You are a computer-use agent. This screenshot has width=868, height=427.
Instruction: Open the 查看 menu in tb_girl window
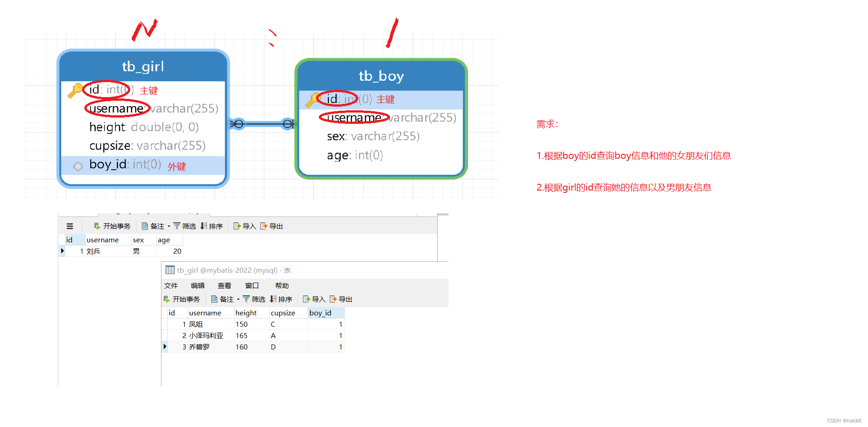click(224, 285)
